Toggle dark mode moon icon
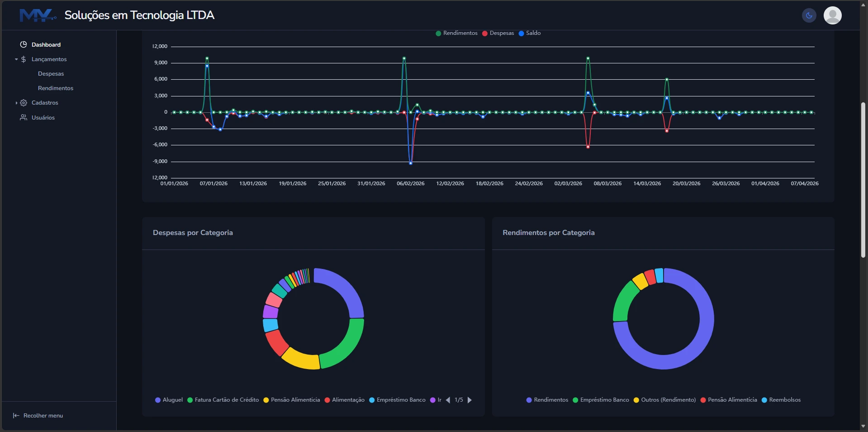Screen dimensions: 868x432 click(809, 15)
